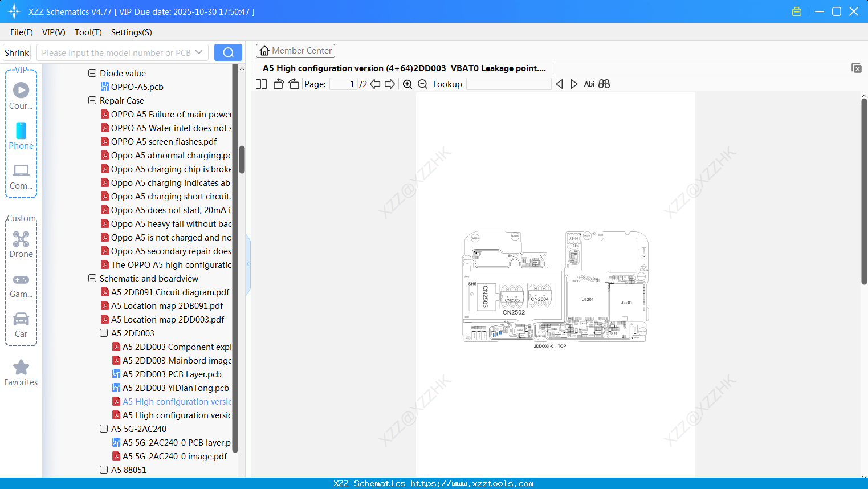Find next lookup match
Image resolution: width=868 pixels, height=489 pixels.
574,84
